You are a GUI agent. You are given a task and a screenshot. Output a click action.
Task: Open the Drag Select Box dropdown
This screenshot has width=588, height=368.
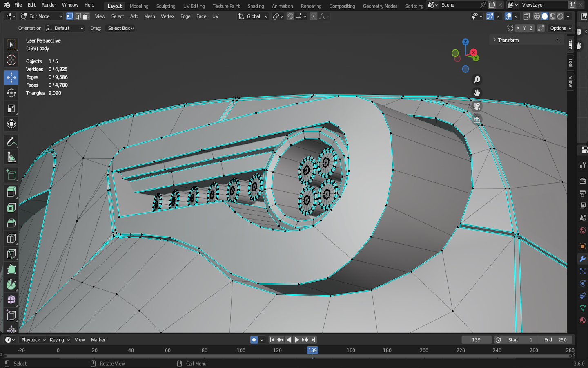pos(120,28)
